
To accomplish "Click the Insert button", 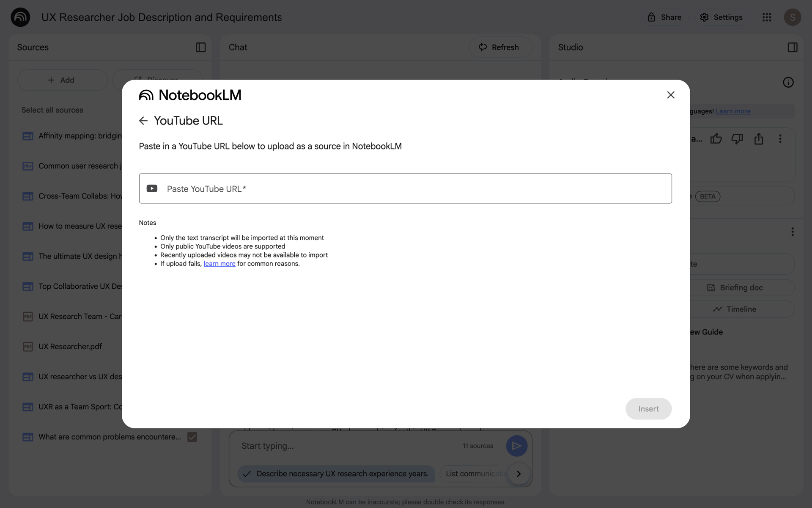I will click(648, 409).
